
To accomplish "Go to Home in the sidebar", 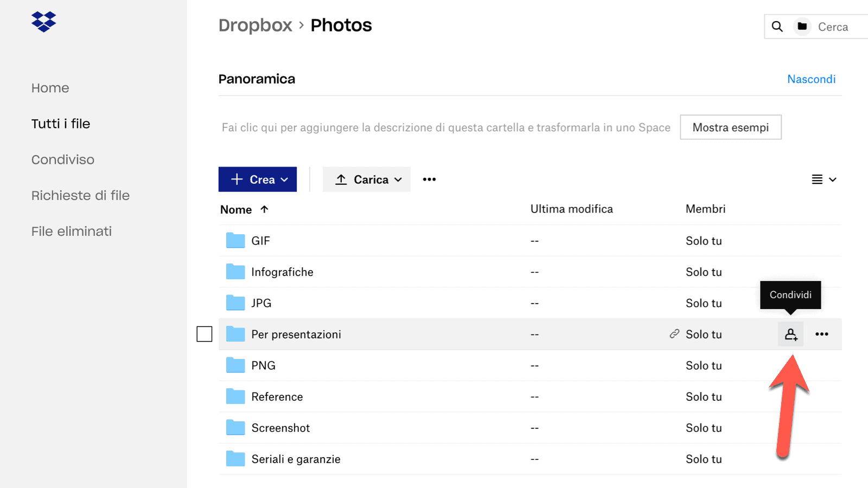I will click(50, 88).
